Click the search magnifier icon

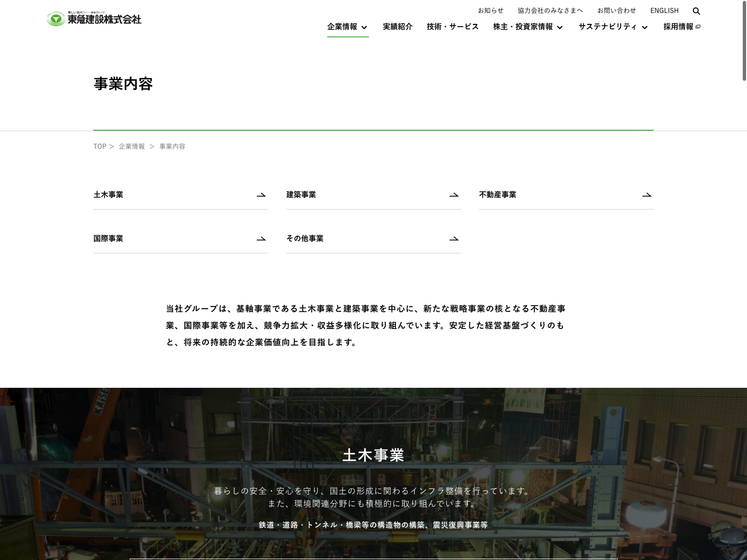tap(696, 11)
